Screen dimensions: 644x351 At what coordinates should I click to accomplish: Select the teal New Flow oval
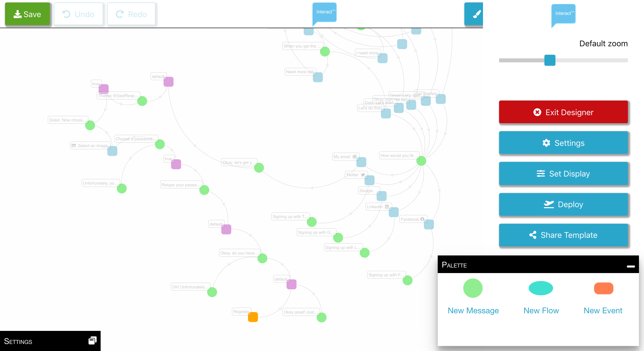pos(541,288)
